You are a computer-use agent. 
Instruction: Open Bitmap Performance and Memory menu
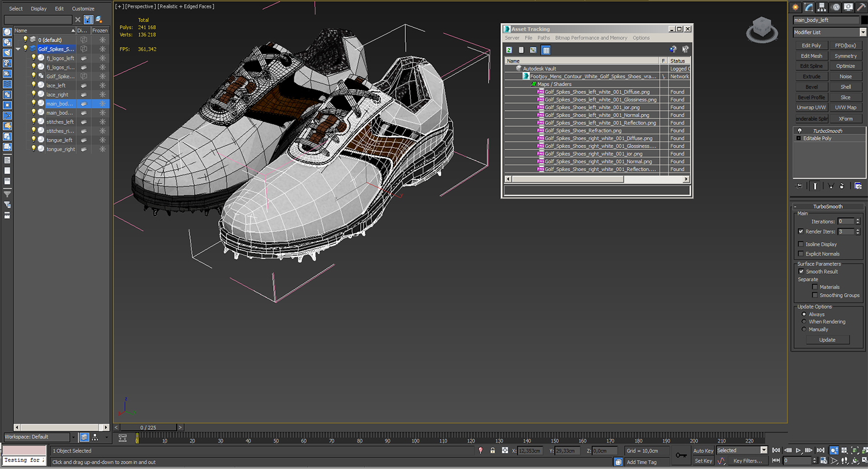591,38
